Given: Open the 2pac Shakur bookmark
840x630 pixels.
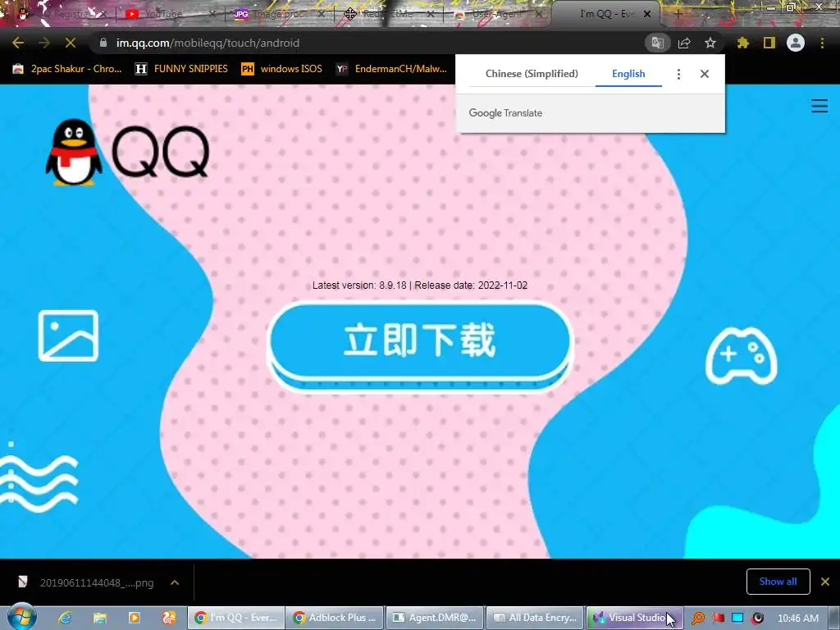Looking at the screenshot, I should (x=67, y=69).
